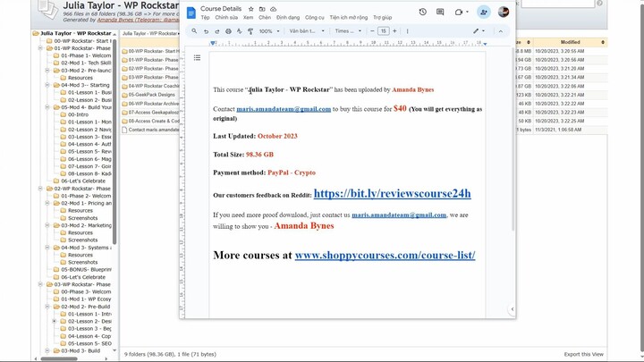Select the paint format roller icon
Viewport: 644px width, 362px height.
click(250, 31)
